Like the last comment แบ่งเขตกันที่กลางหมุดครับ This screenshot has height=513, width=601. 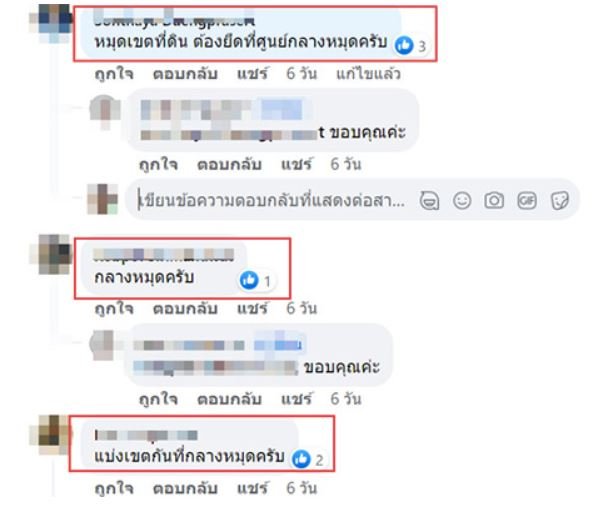pyautogui.click(x=114, y=488)
